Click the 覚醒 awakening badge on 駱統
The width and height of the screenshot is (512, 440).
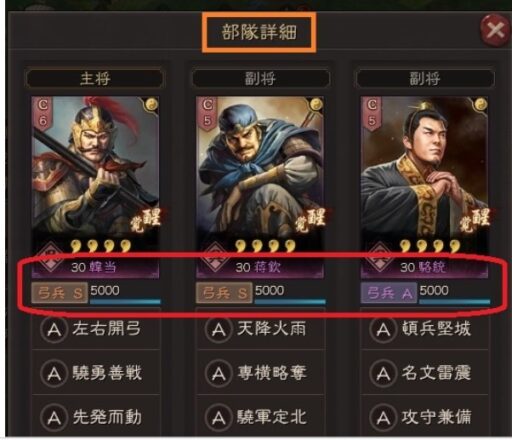(x=474, y=219)
